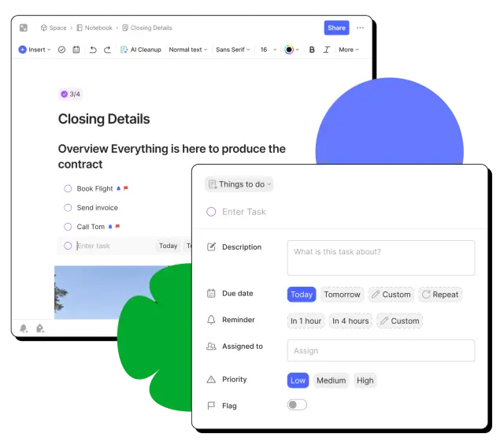This screenshot has width=504, height=445.
Task: Select Medium priority
Action: (x=331, y=380)
